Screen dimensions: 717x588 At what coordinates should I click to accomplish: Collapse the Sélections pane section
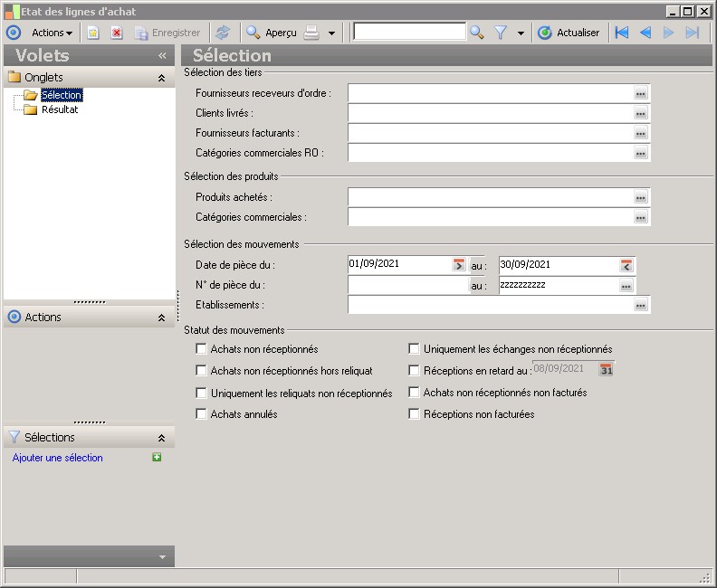point(161,438)
